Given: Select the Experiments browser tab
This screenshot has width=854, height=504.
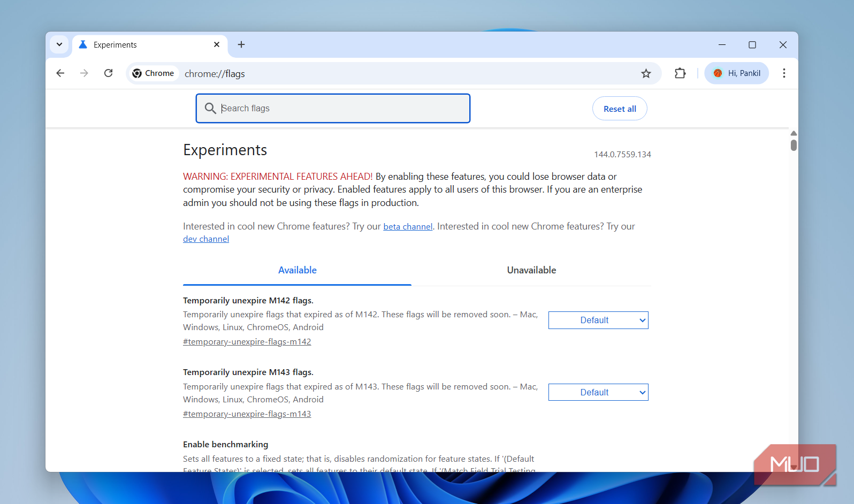Looking at the screenshot, I should [x=150, y=45].
